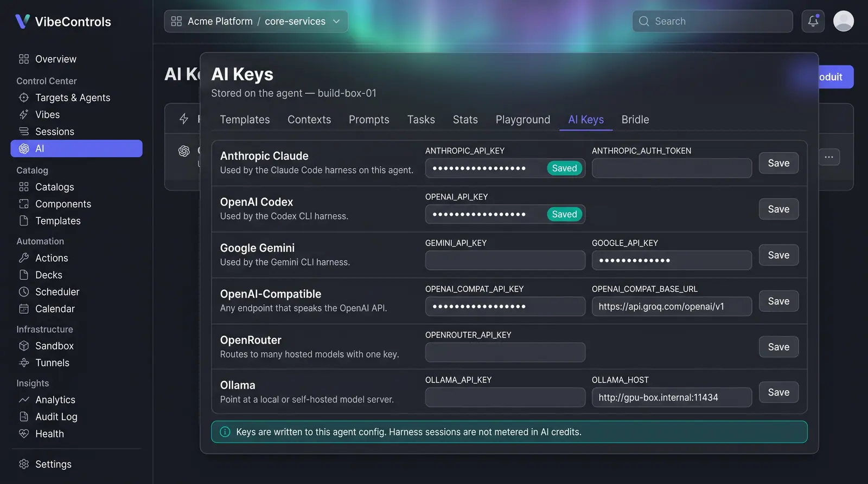
Task: Click the Targets & Agents crosshair icon
Action: [24, 98]
